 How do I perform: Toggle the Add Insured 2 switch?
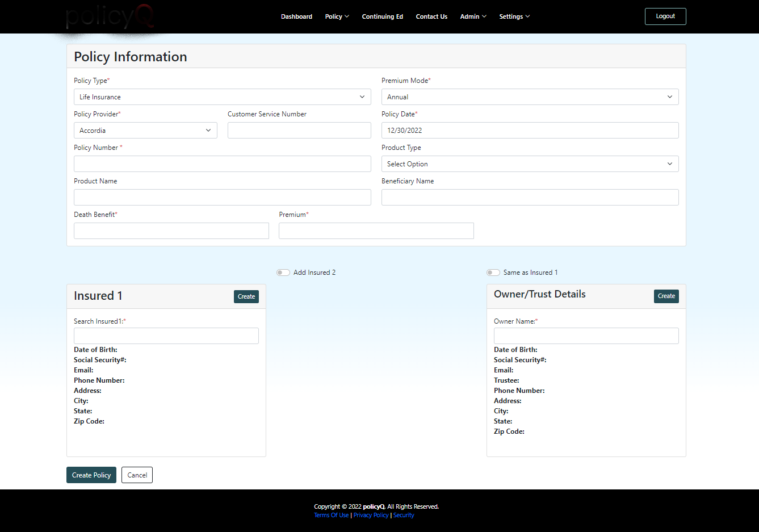coord(283,273)
